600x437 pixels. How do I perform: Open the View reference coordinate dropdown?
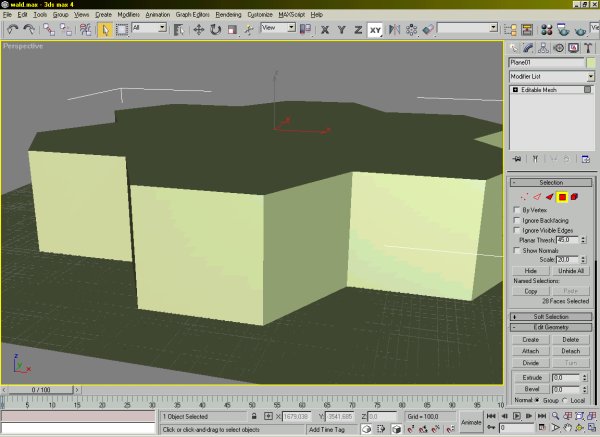click(275, 30)
